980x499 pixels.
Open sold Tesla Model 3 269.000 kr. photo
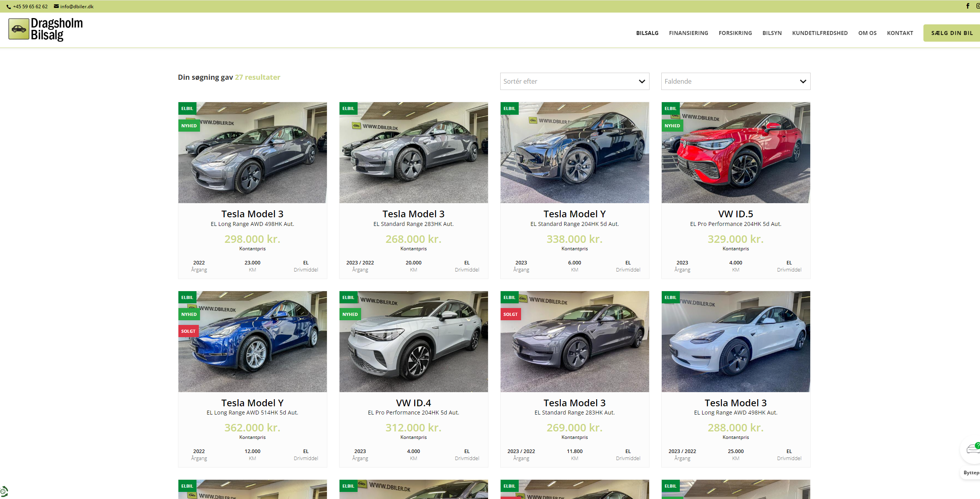pos(574,341)
